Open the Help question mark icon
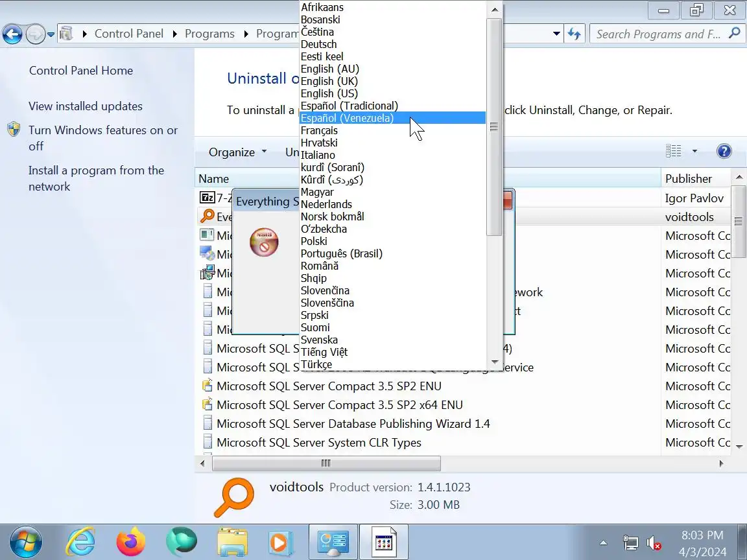The image size is (747, 560). 724,151
